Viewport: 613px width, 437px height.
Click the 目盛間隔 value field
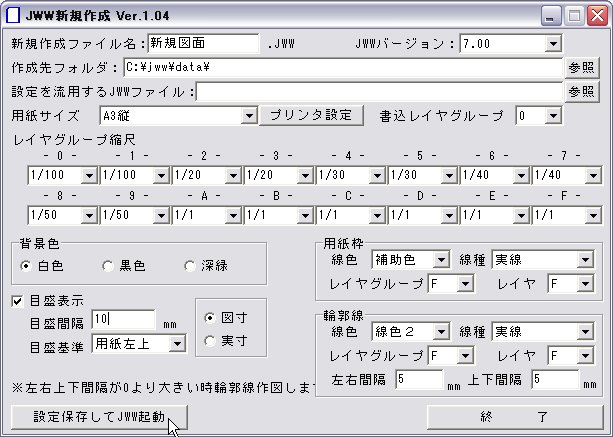pos(123,320)
